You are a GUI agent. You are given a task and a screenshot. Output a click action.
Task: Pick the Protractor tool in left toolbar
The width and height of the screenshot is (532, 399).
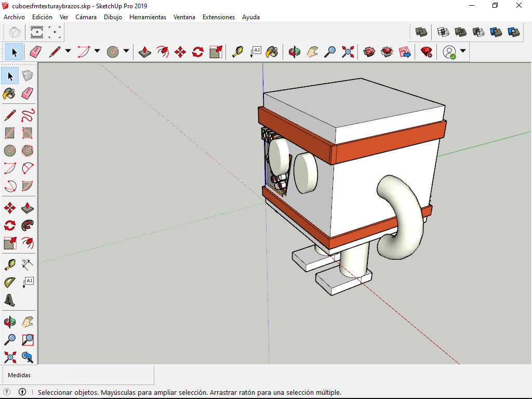click(10, 283)
